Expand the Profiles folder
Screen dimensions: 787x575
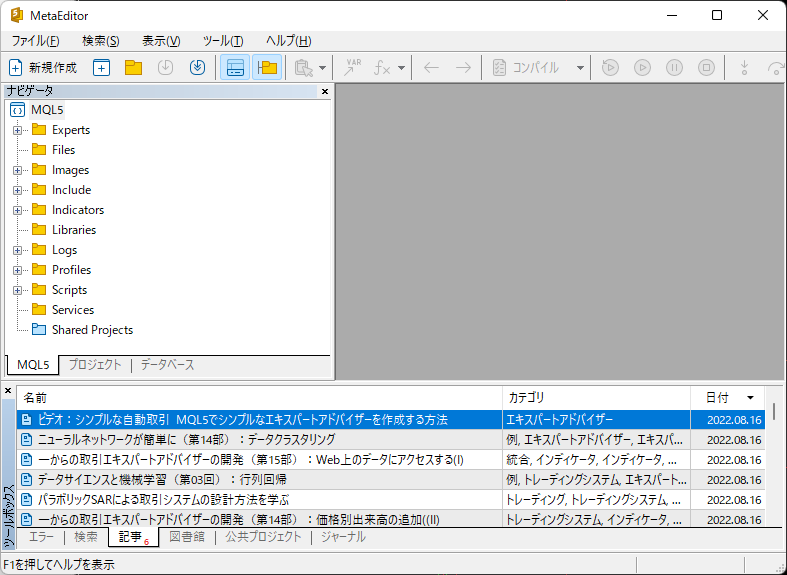(x=18, y=270)
